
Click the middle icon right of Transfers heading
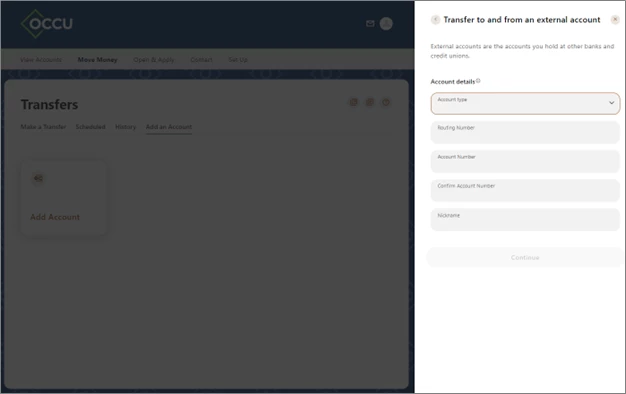click(x=370, y=102)
